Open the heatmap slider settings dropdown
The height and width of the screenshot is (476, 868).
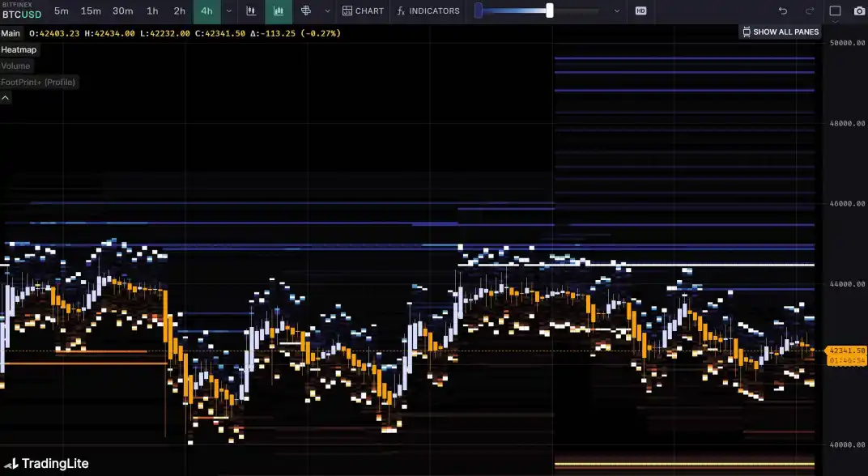pos(617,11)
